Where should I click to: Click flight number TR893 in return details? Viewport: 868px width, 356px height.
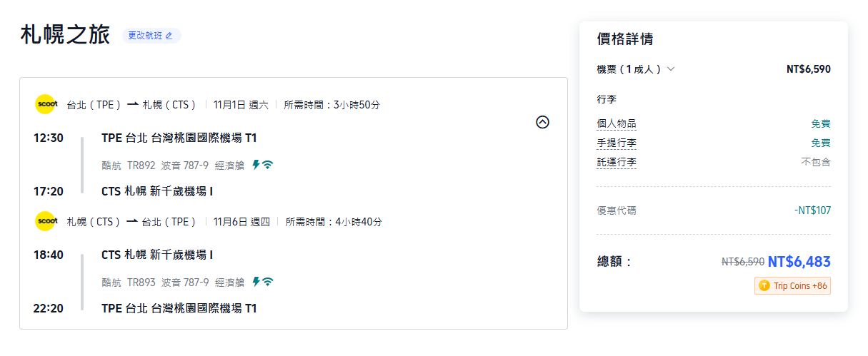pos(141,282)
